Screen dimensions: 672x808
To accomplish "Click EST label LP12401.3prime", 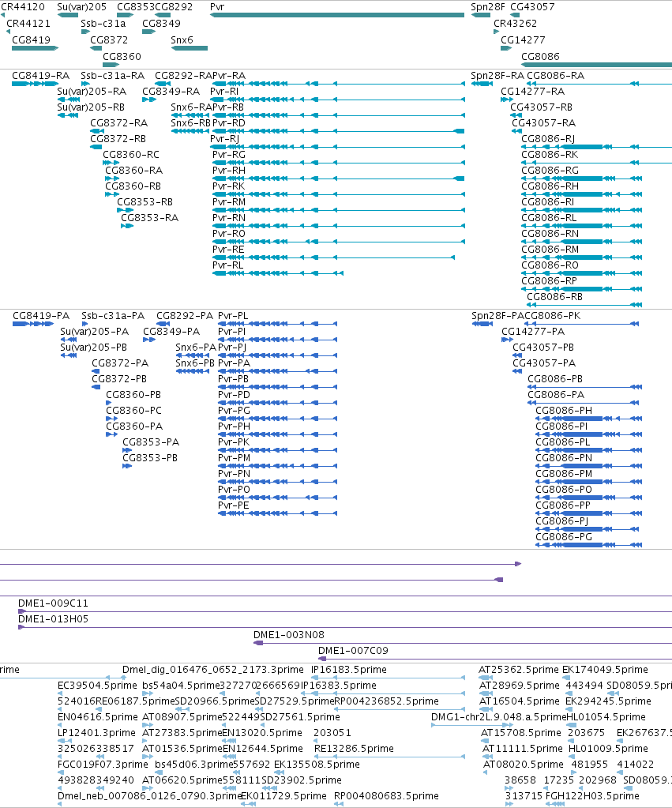I will (x=96, y=733).
